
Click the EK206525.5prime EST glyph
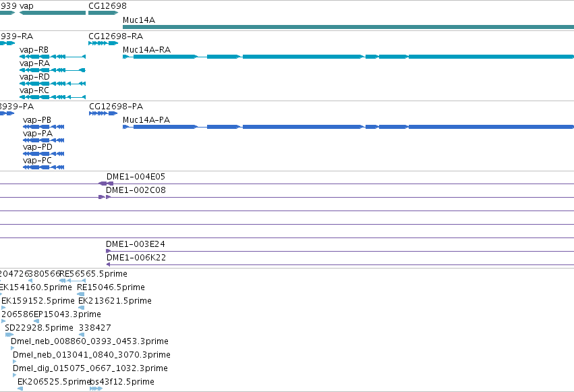pos(20,389)
